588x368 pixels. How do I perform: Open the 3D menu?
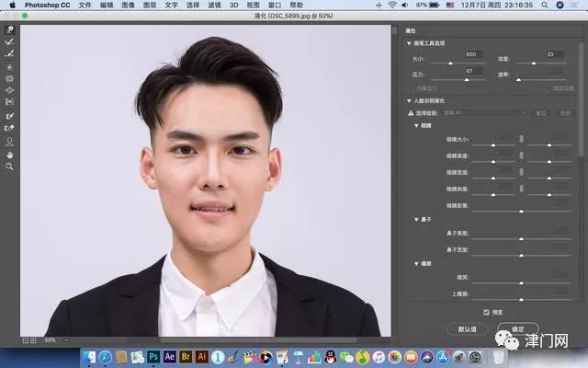[234, 5]
